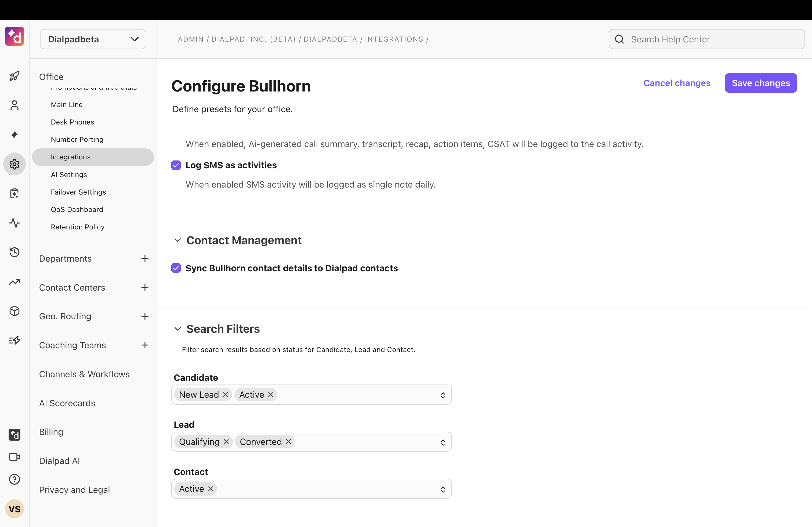
Task: Click the AI sparkle icon in the sidebar
Action: 14,135
